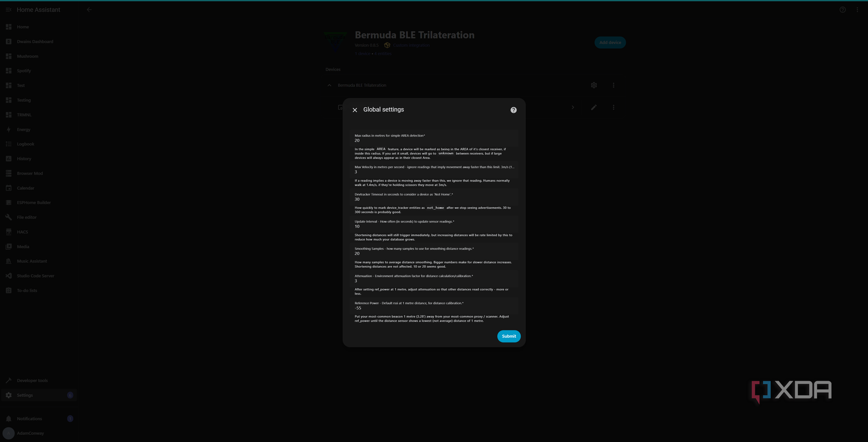Launch the File editor wrench icon
This screenshot has width=868, height=442.
point(9,218)
